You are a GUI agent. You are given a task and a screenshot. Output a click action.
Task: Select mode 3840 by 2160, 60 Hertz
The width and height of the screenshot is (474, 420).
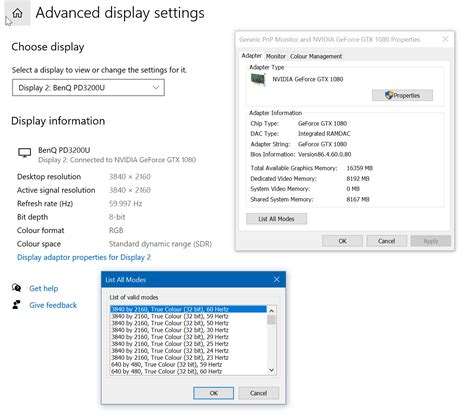point(188,309)
